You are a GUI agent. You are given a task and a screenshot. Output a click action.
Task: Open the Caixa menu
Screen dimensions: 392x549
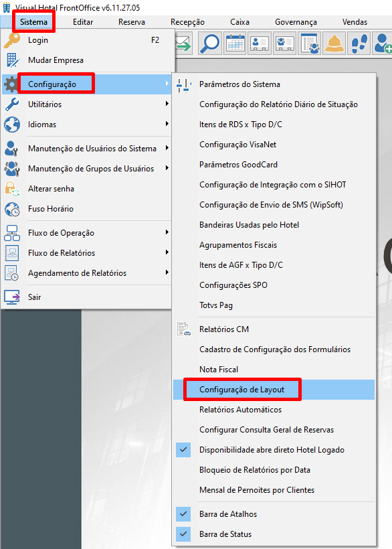click(240, 22)
